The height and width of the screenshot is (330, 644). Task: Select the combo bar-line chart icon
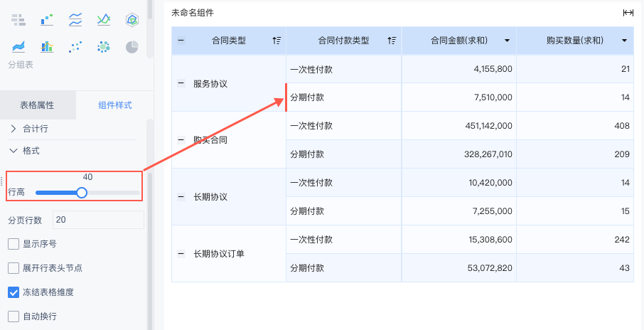(47, 47)
